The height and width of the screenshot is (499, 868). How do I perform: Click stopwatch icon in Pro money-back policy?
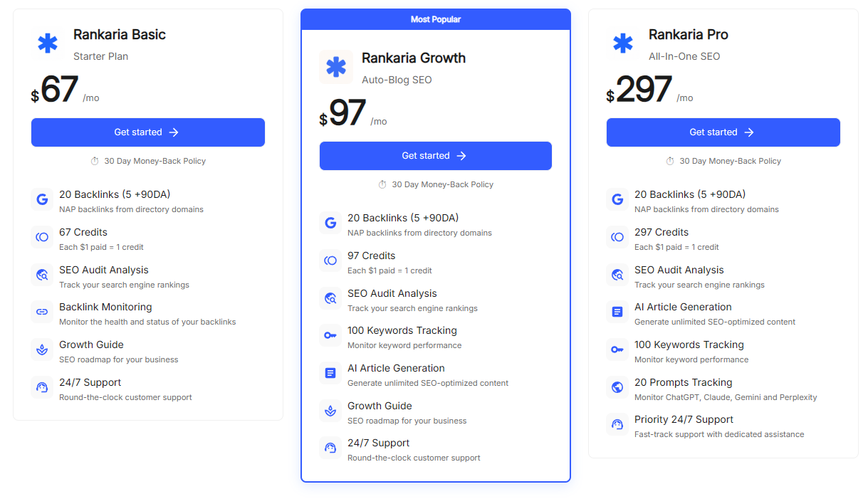[670, 161]
